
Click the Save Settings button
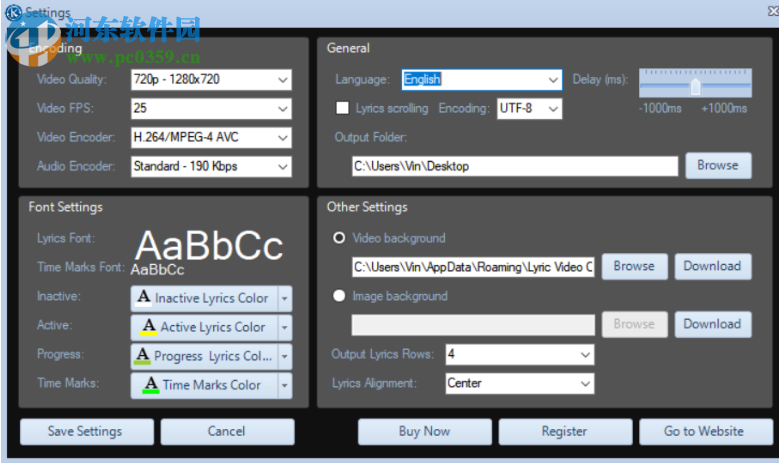coord(87,431)
